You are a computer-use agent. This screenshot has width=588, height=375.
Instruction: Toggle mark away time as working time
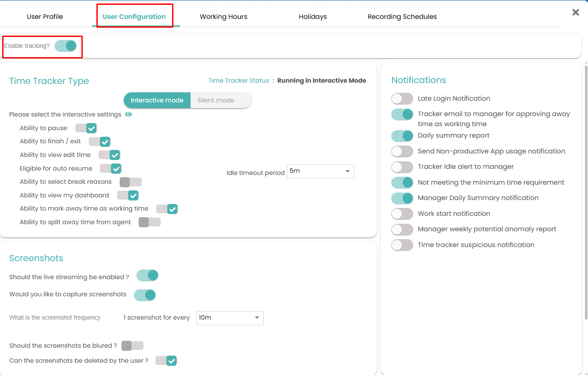pos(167,209)
